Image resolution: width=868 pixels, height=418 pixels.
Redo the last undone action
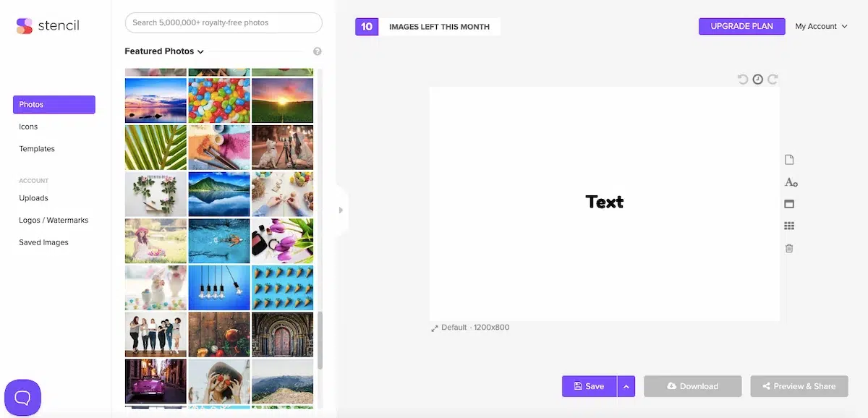[773, 79]
